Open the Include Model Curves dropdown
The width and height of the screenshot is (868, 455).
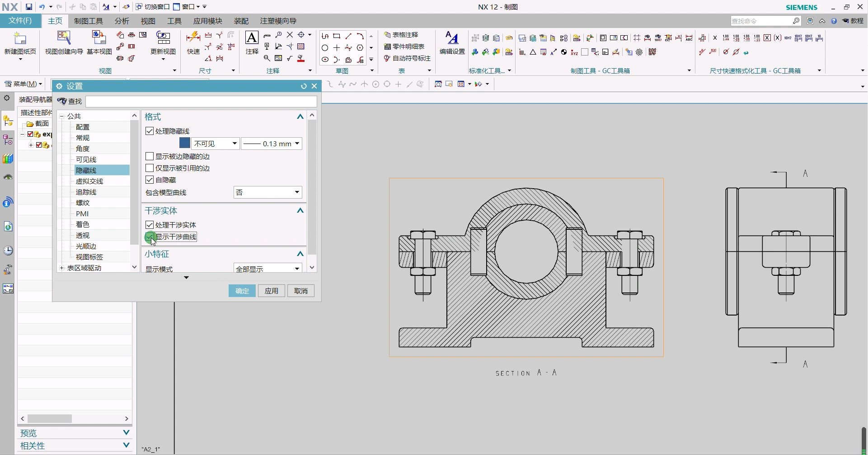[267, 193]
